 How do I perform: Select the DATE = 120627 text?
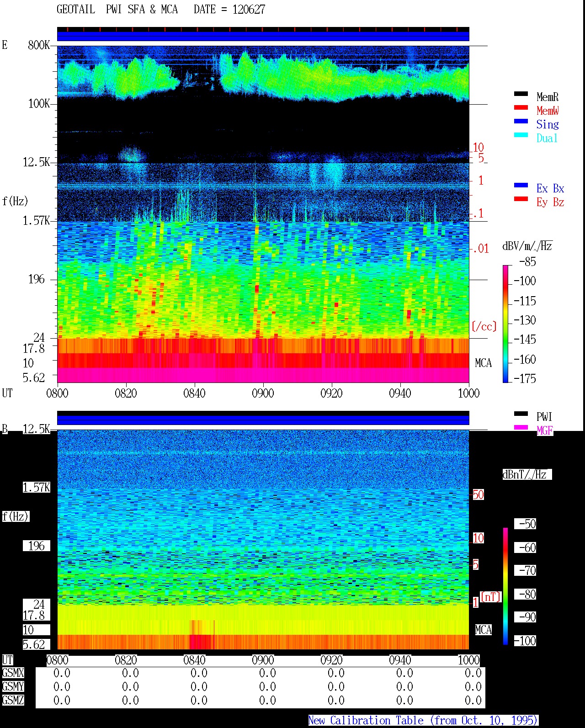coord(229,10)
